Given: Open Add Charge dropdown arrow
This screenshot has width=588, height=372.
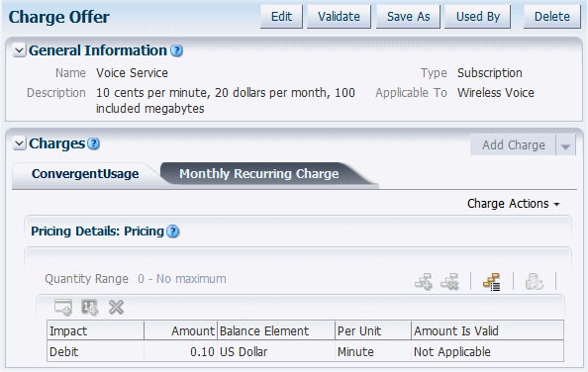Looking at the screenshot, I should pos(565,145).
